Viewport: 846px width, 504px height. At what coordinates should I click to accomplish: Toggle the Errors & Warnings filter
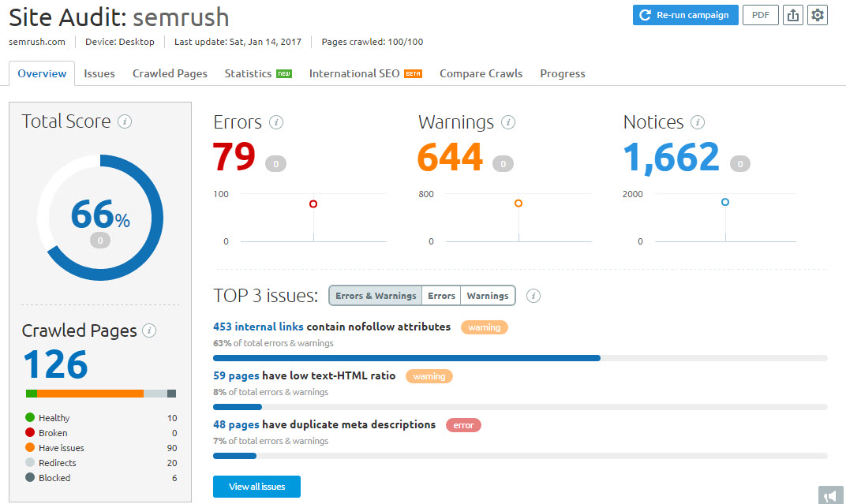point(376,296)
